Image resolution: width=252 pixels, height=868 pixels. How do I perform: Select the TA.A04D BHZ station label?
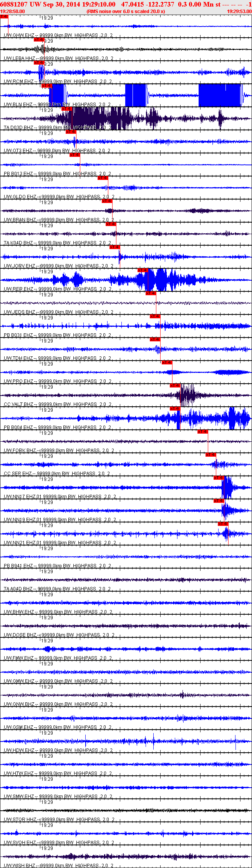point(18,589)
